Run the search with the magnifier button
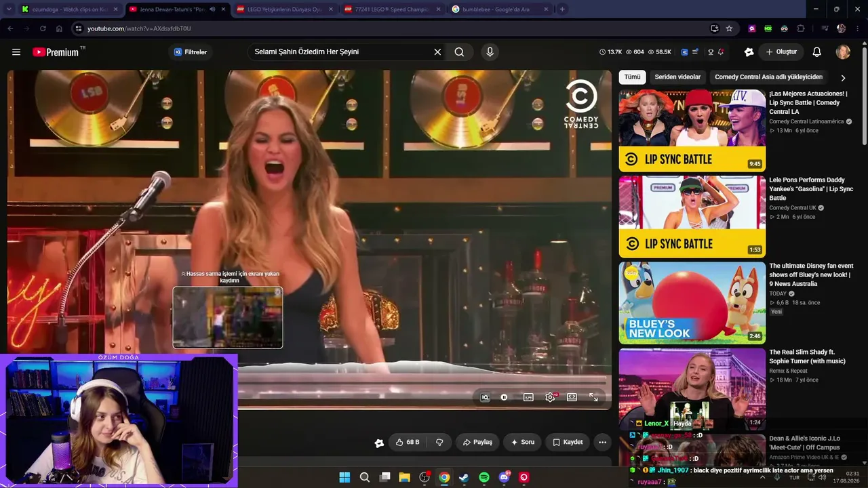The width and height of the screenshot is (868, 488). pyautogui.click(x=459, y=52)
